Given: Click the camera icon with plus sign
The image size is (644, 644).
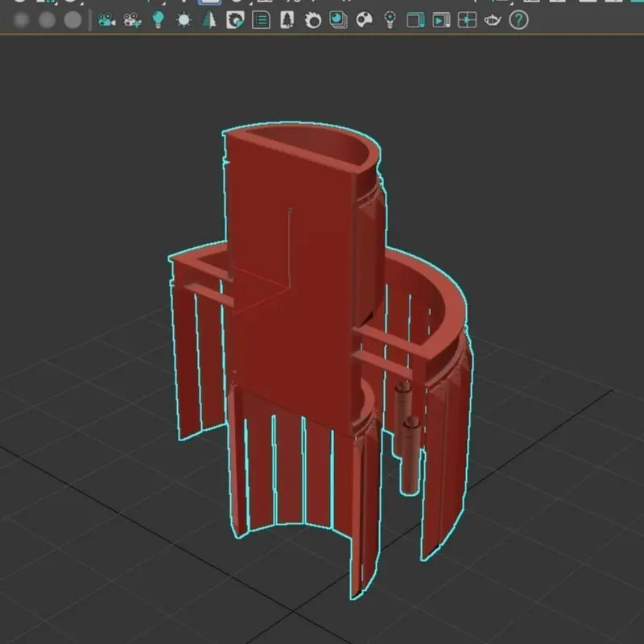Looking at the screenshot, I should (x=132, y=19).
